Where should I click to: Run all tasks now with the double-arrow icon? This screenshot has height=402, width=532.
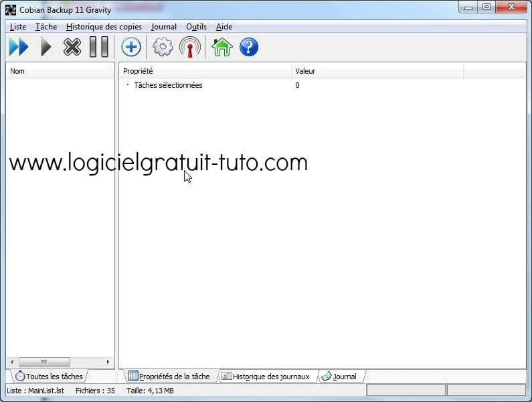coord(19,47)
